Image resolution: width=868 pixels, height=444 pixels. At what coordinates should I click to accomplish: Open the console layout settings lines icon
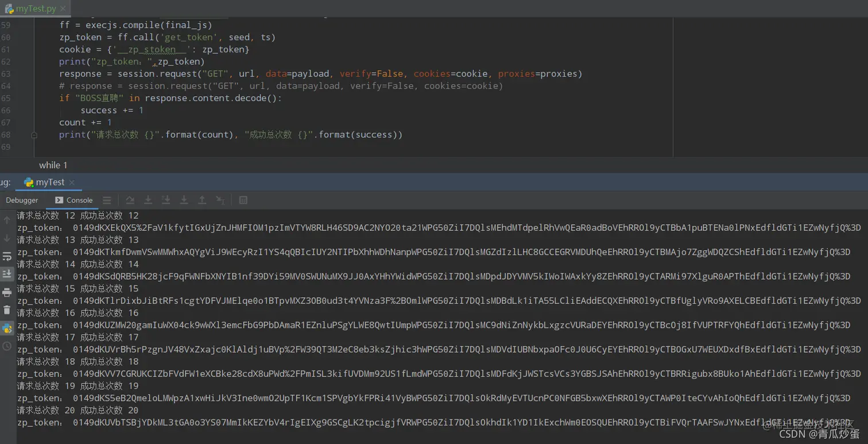point(107,200)
